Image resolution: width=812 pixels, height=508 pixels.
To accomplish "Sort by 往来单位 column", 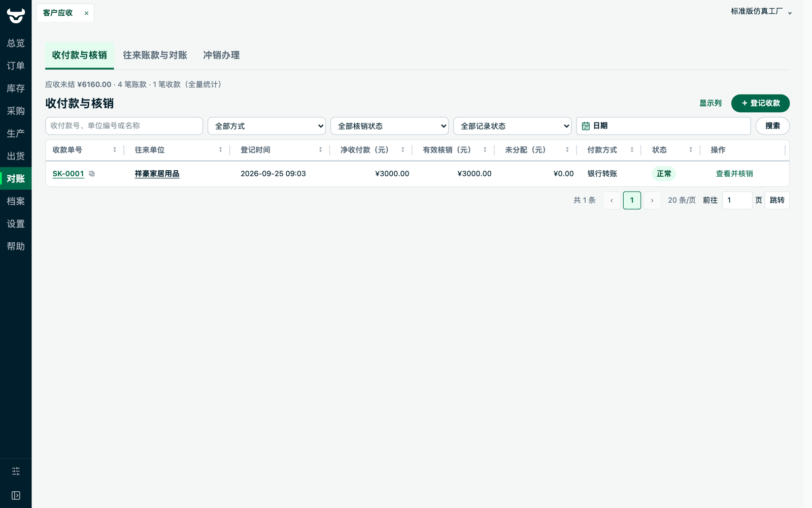I will click(x=220, y=150).
